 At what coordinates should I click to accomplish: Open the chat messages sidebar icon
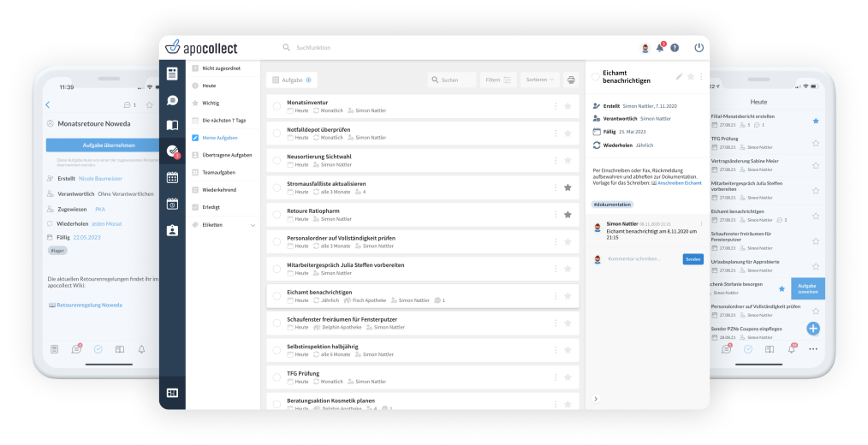click(x=172, y=100)
